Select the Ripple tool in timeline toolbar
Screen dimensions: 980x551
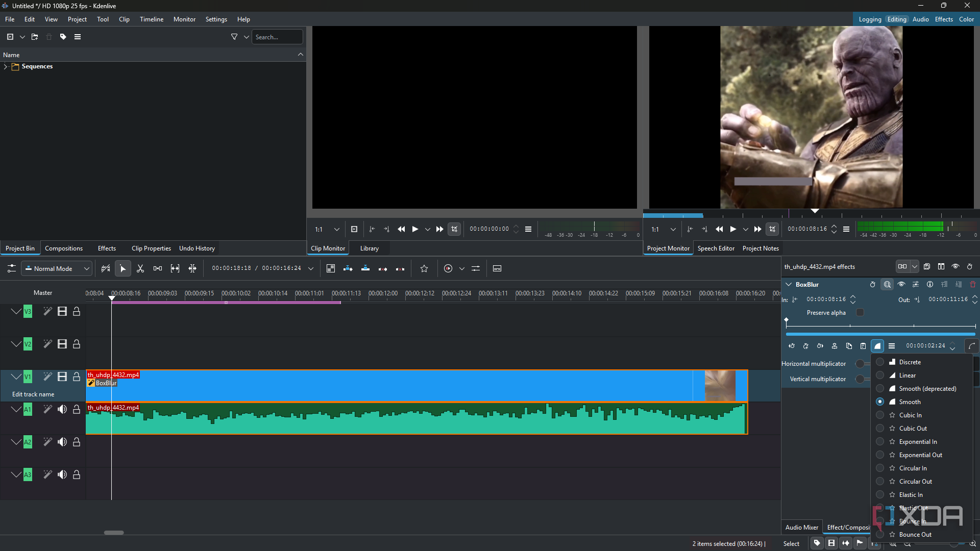click(x=192, y=268)
